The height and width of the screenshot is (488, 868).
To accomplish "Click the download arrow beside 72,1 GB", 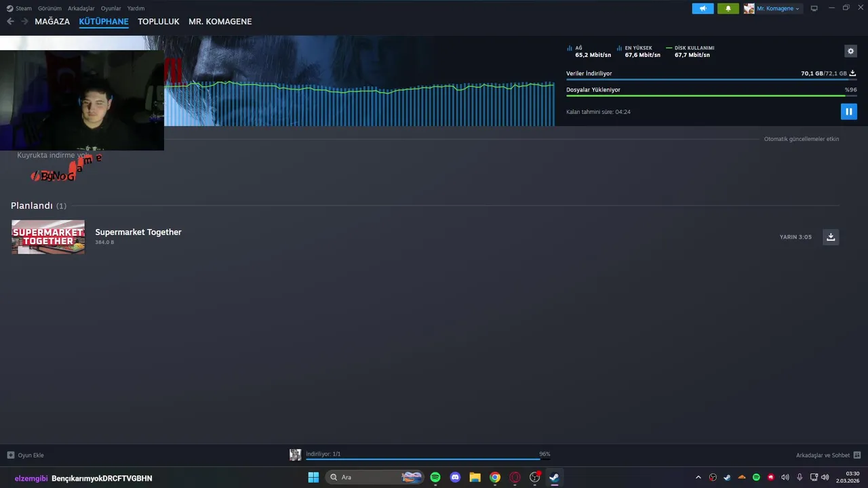I will coord(852,73).
